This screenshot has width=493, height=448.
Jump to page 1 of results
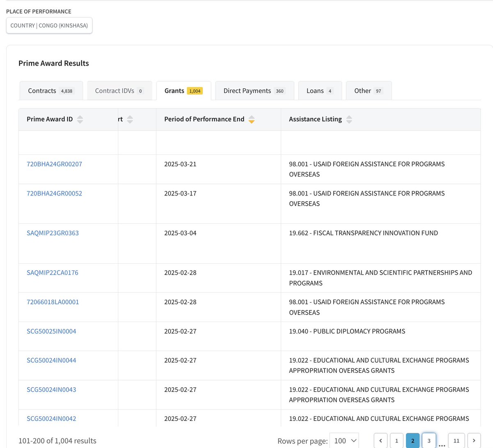[396, 441]
